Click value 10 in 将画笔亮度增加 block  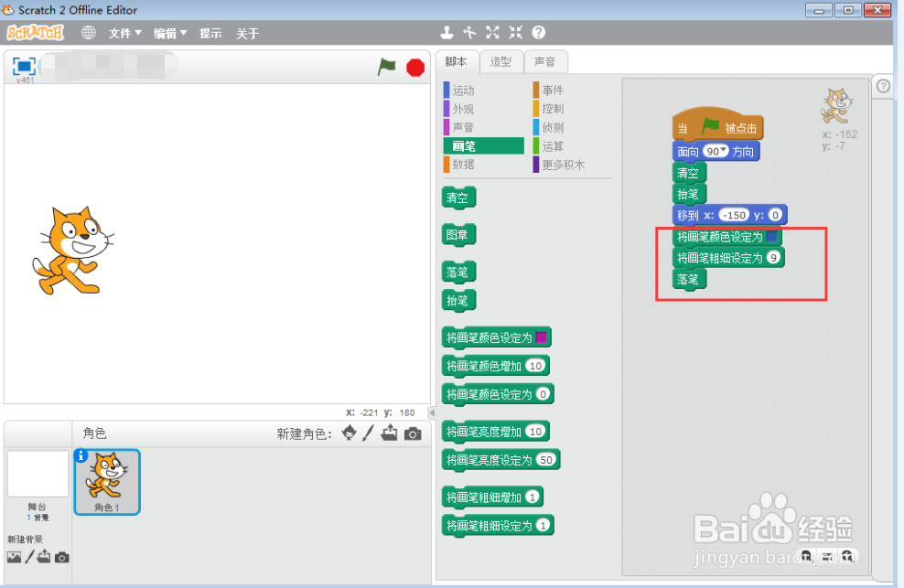tap(535, 432)
